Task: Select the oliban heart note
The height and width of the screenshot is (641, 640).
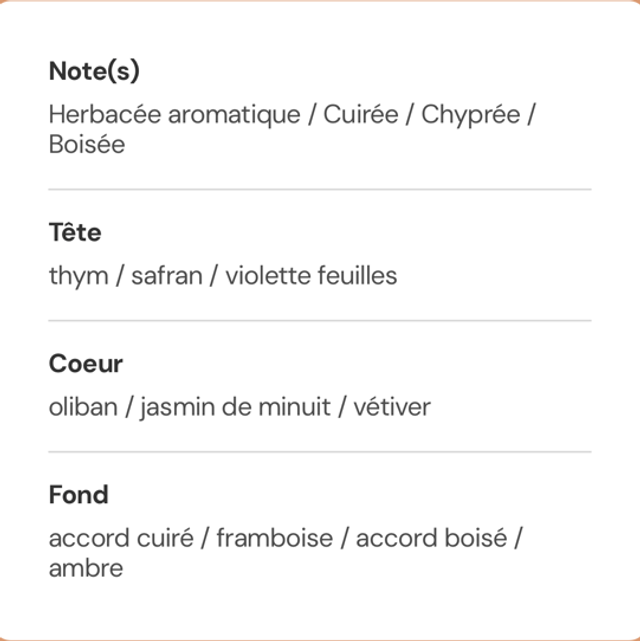Action: (81, 407)
